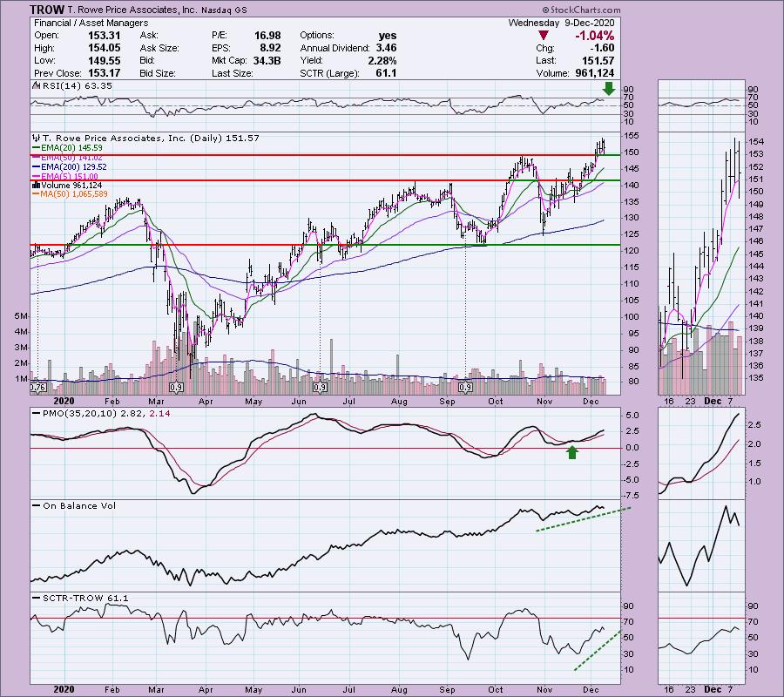784x697 pixels.
Task: Click the company name in the chart header
Action: 132,10
